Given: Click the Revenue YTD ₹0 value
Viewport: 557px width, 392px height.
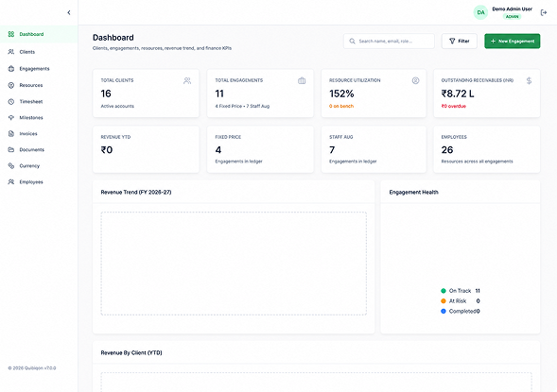Looking at the screenshot, I should coord(107,150).
